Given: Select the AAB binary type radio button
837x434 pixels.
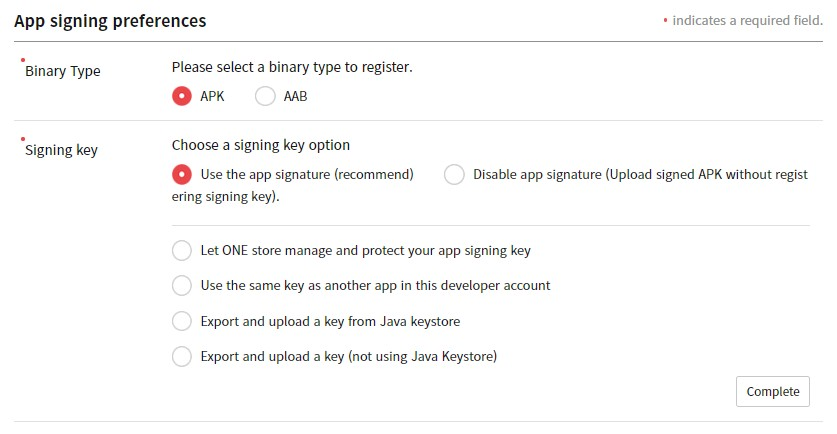Looking at the screenshot, I should [265, 96].
